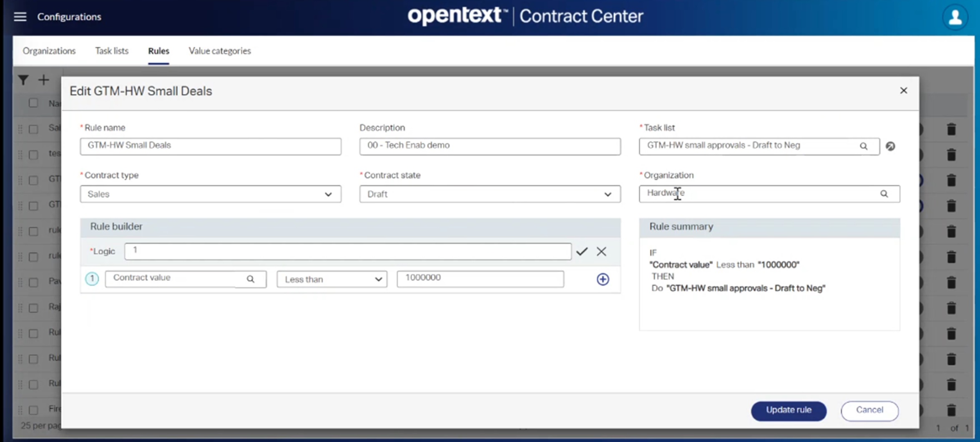
Task: Click into the Rule name field
Action: point(211,146)
